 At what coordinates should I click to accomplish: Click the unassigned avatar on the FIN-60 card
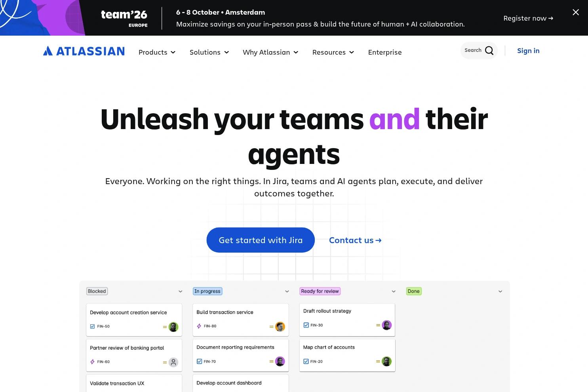pos(173,362)
